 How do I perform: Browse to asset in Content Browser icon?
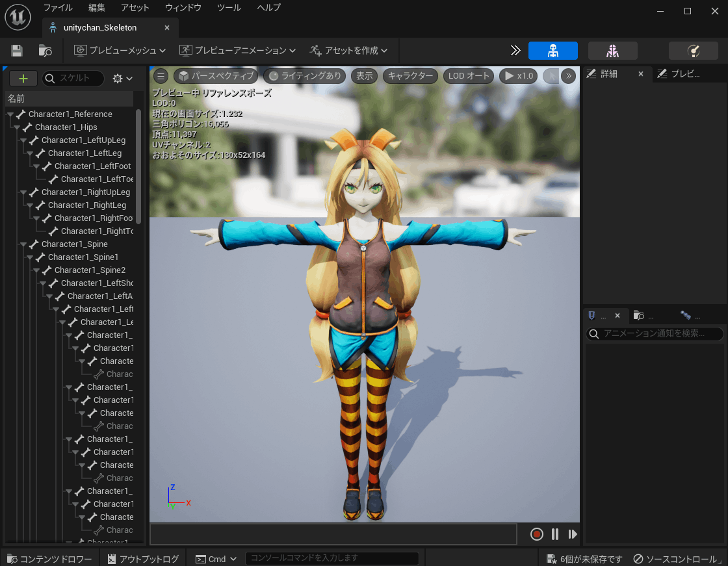click(45, 51)
